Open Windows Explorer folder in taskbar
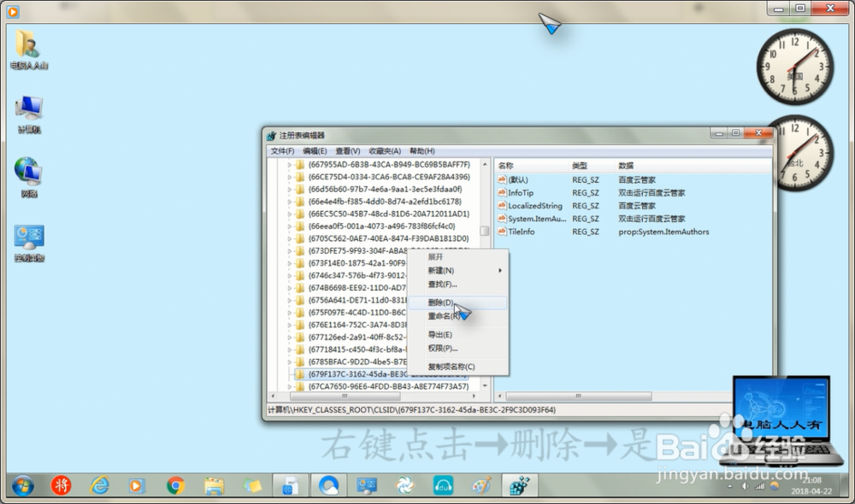Viewport: 855px width, 504px height. (x=214, y=485)
